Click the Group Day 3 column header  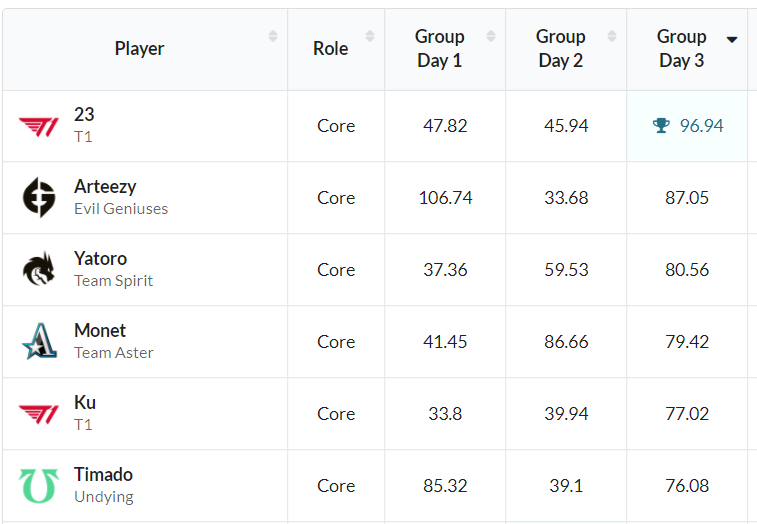(x=681, y=48)
